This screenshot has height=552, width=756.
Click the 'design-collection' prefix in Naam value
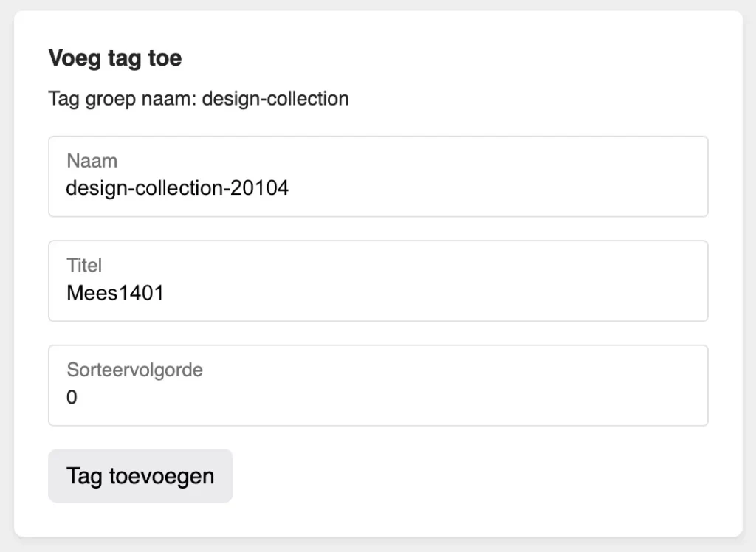coord(143,188)
